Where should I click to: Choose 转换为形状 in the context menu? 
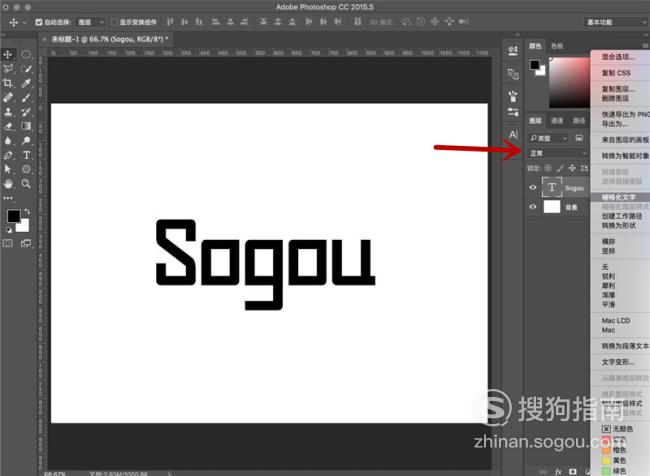(620, 226)
